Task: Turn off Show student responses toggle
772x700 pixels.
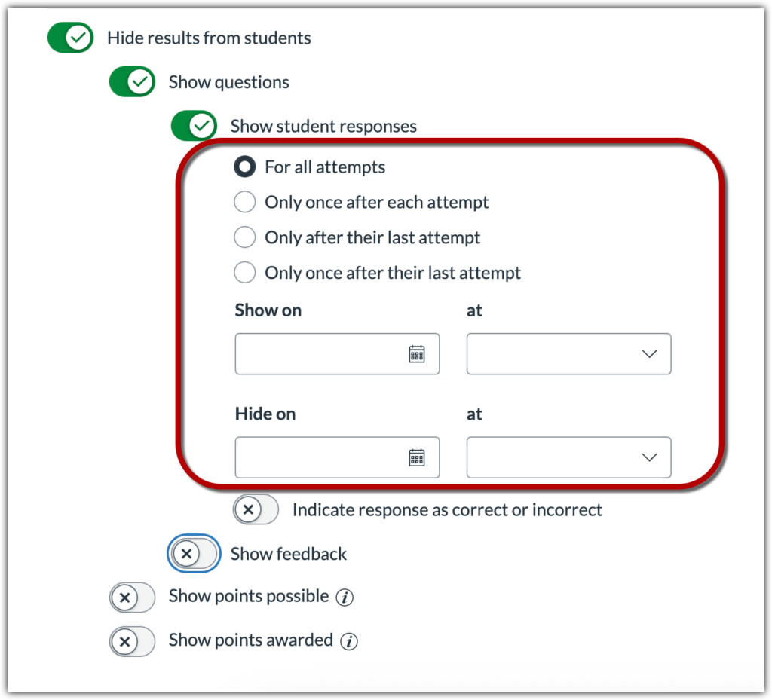Action: [194, 126]
